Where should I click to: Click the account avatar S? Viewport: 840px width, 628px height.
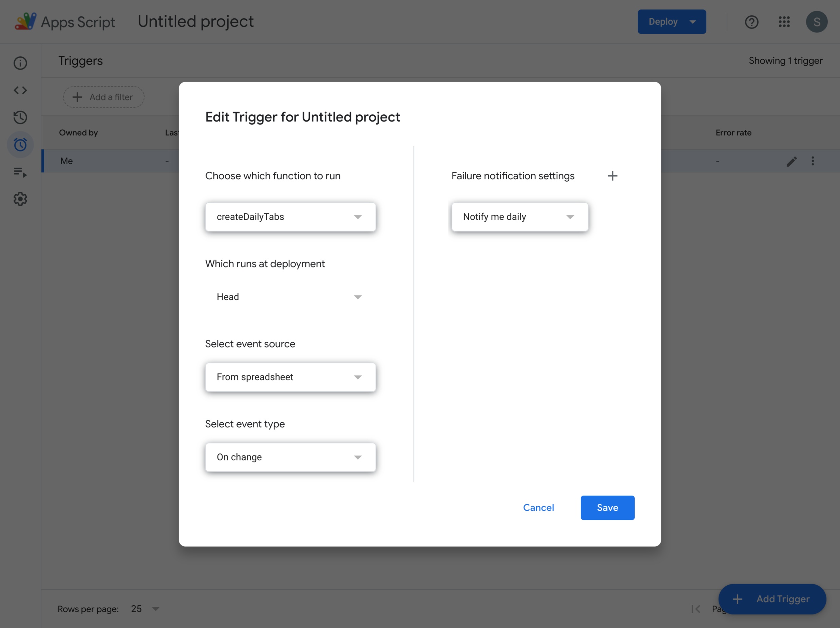[x=817, y=22]
